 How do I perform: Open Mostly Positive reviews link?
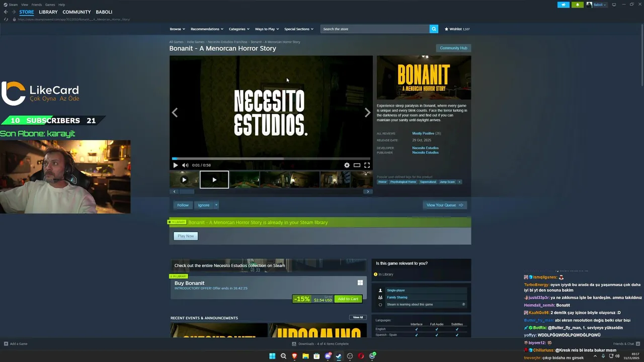(423, 133)
